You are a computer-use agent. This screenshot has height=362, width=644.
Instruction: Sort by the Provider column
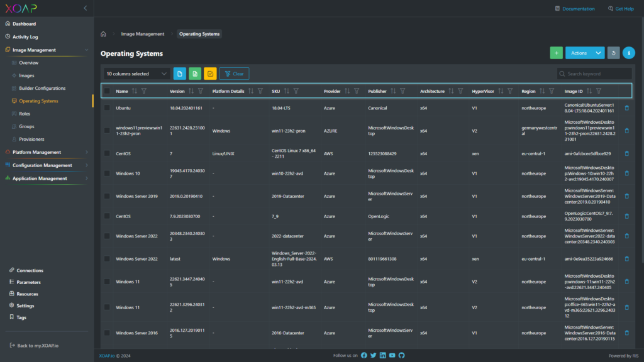pos(347,91)
